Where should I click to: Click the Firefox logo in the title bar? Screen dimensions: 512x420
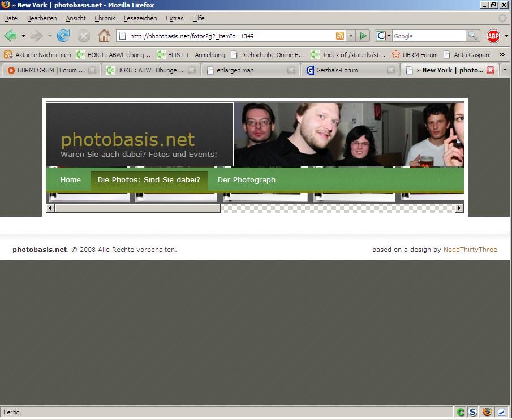tap(5, 5)
